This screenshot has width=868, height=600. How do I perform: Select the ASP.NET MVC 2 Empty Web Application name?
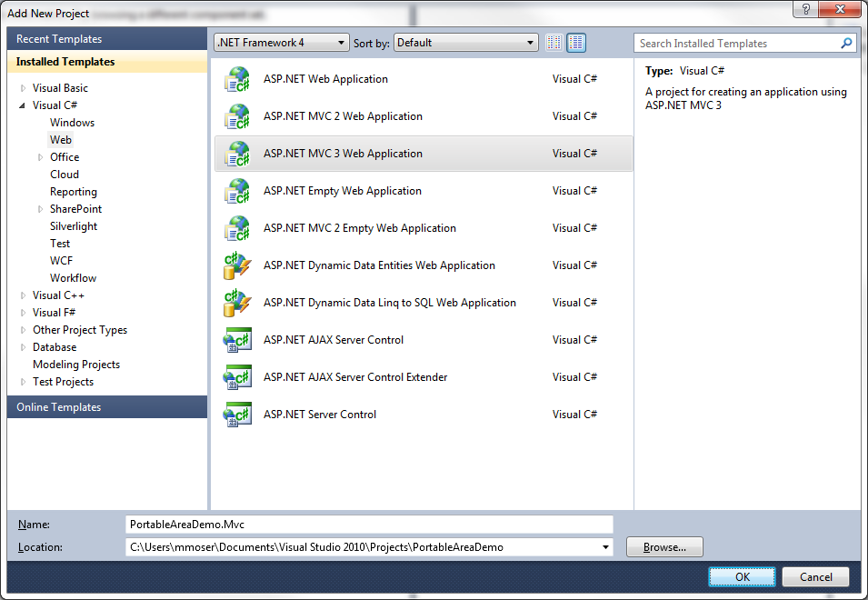click(360, 228)
